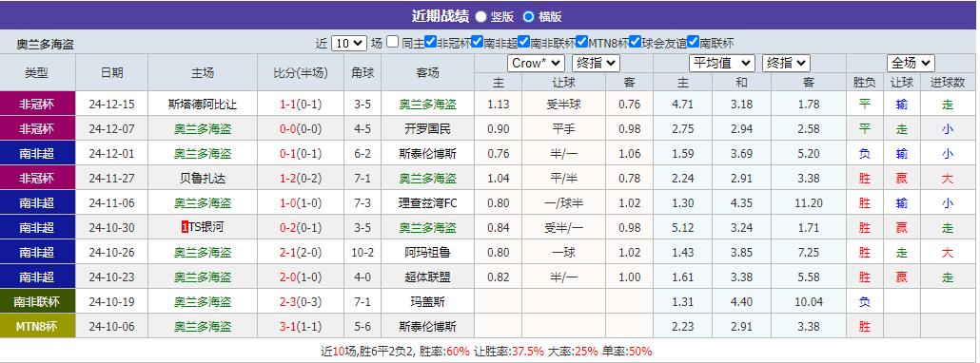980x363 pixels.
Task: Click the date 24-10-19
Action: coord(112,302)
